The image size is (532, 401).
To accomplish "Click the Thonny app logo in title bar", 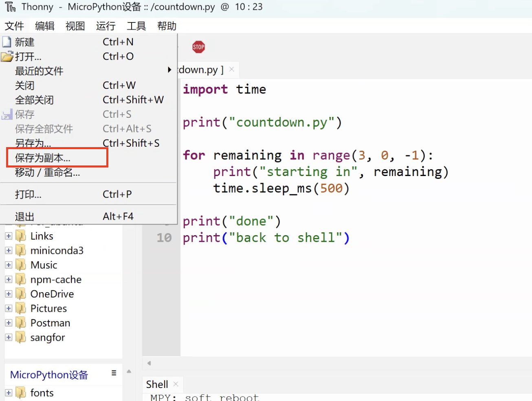I will pos(10,7).
